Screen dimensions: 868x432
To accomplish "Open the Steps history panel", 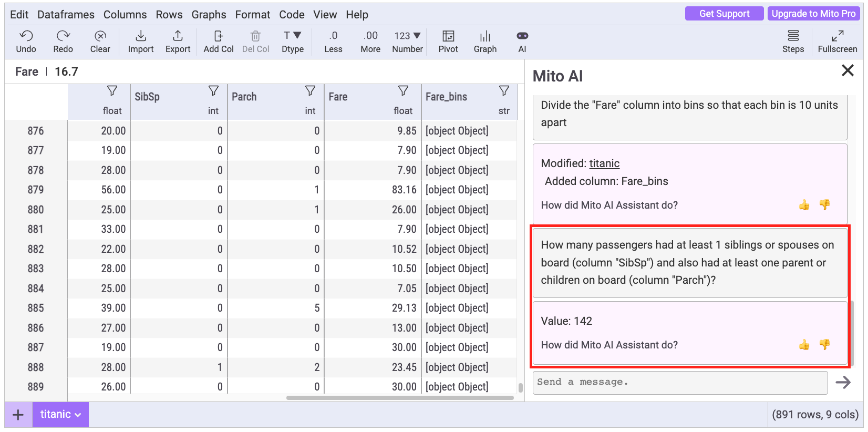I will [x=793, y=42].
